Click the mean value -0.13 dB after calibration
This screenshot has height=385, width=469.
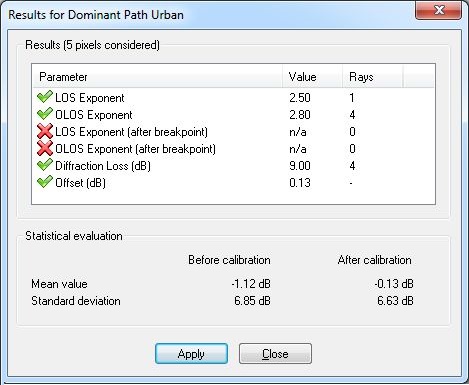click(394, 284)
